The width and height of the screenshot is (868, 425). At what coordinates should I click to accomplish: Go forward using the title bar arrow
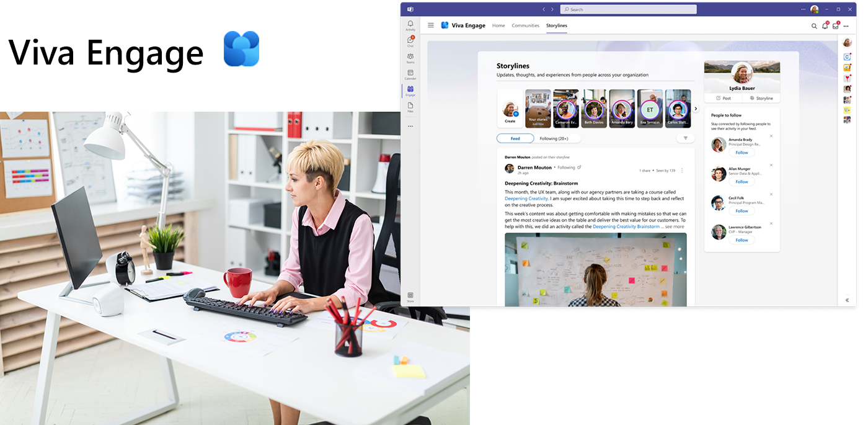pyautogui.click(x=553, y=9)
